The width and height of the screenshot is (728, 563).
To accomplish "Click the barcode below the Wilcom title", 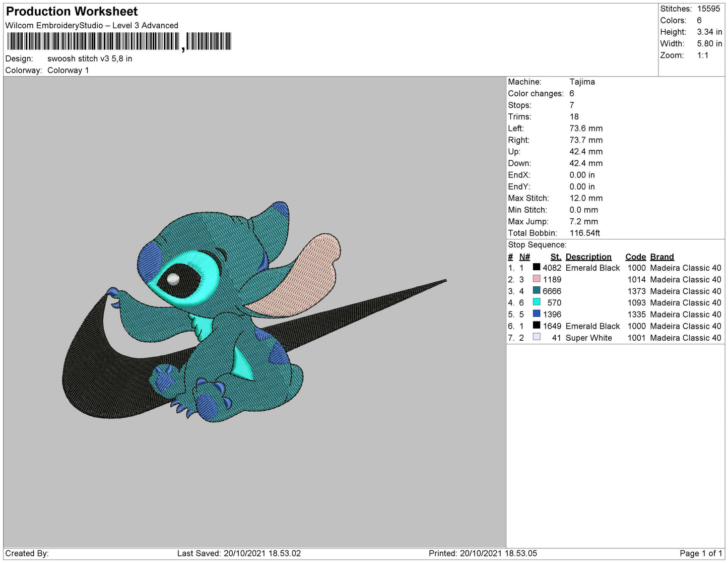I will [x=119, y=41].
